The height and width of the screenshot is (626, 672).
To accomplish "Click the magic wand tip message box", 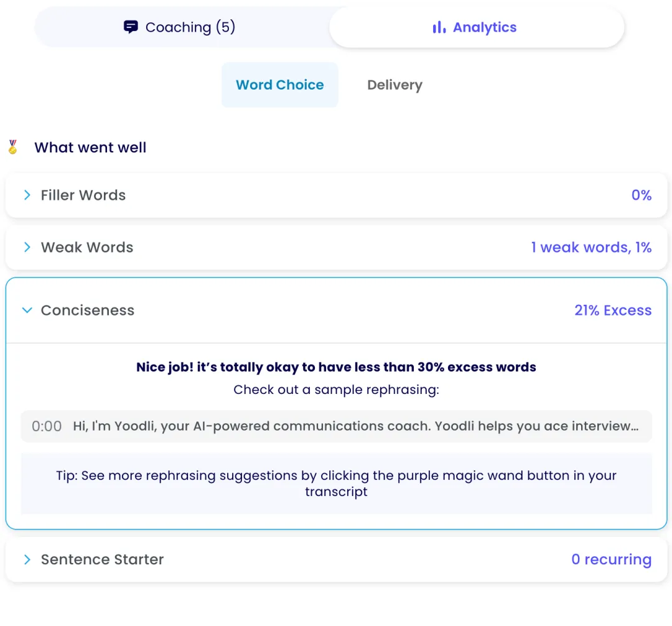I will point(337,484).
